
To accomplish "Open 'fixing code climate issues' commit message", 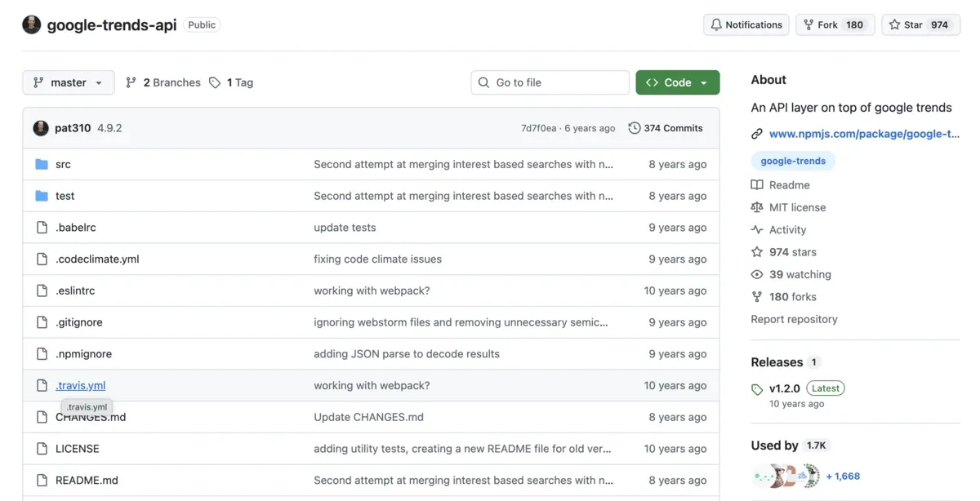I will [x=378, y=259].
